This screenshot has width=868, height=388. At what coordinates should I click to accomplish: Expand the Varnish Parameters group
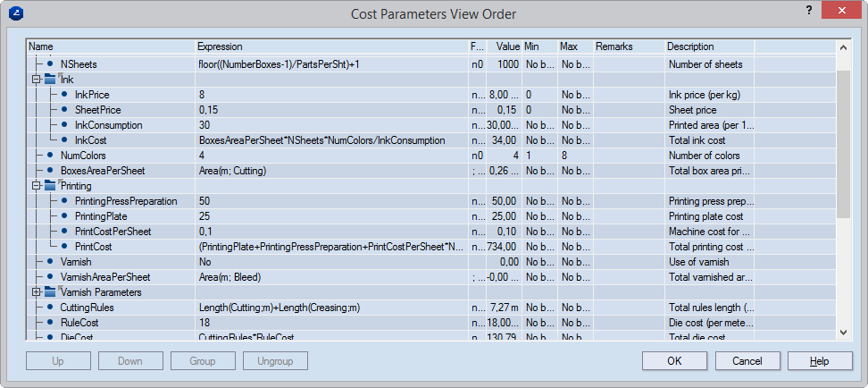(36, 292)
